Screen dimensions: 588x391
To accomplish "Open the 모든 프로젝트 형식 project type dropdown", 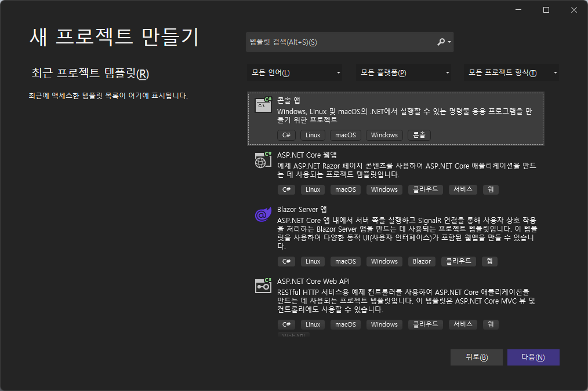I will point(511,72).
